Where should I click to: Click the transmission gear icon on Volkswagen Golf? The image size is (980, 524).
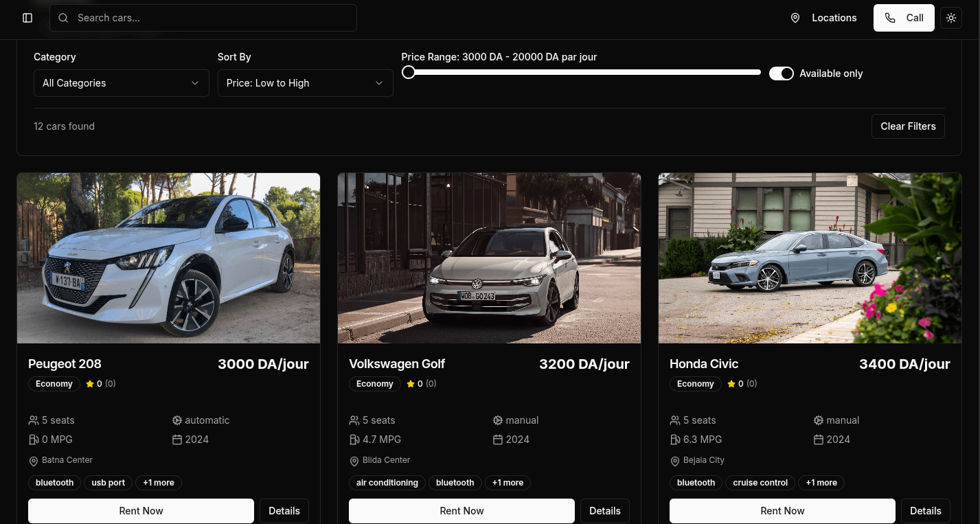[498, 420]
